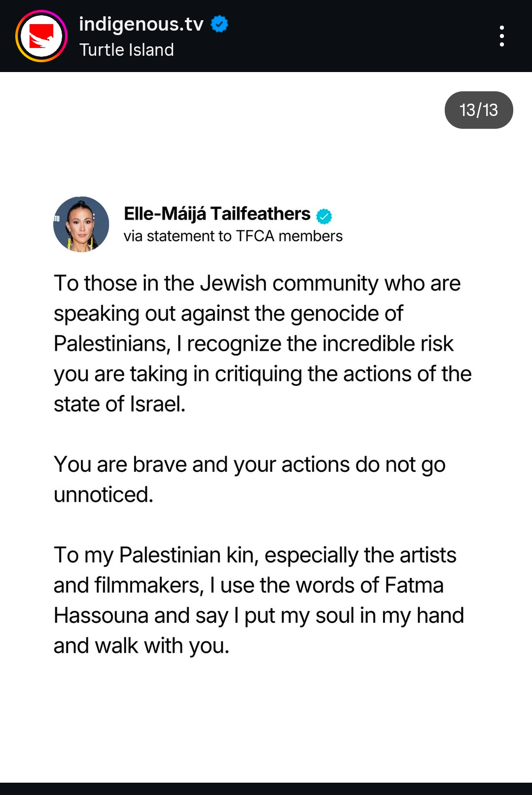Click the word "unnoticed" in the statement
Screen dimensions: 532x795
(x=102, y=495)
